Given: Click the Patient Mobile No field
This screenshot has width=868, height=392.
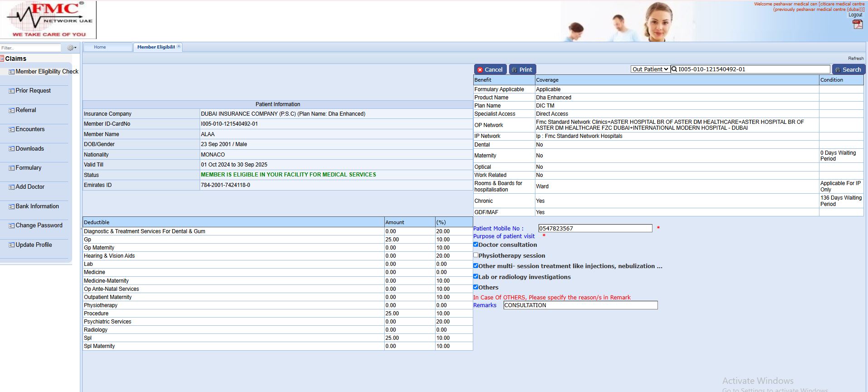Looking at the screenshot, I should (594, 228).
